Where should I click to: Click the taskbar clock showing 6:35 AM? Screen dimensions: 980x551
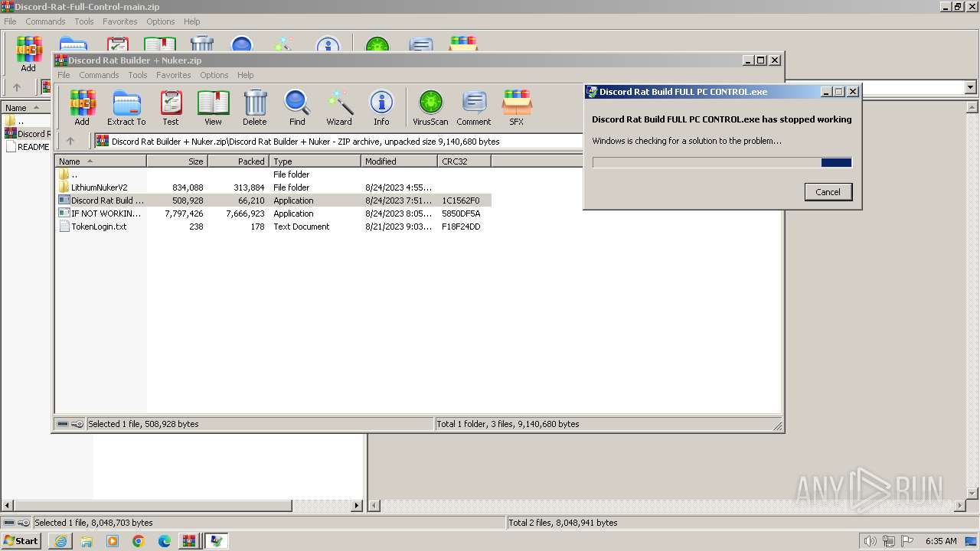click(941, 541)
